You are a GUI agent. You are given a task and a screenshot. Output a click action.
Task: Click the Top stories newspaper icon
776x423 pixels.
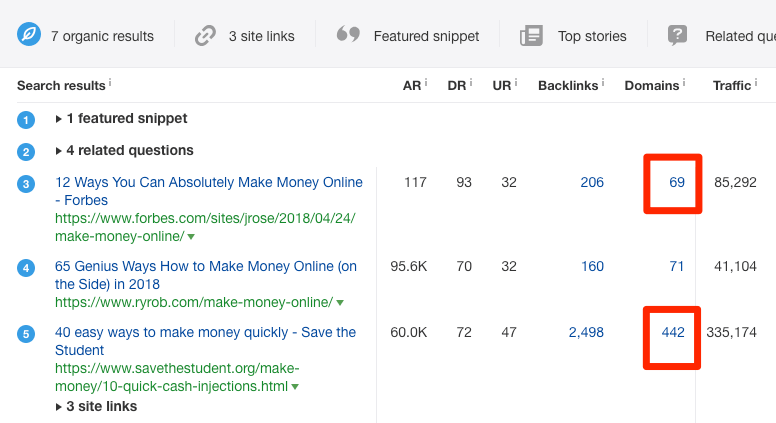[531, 36]
